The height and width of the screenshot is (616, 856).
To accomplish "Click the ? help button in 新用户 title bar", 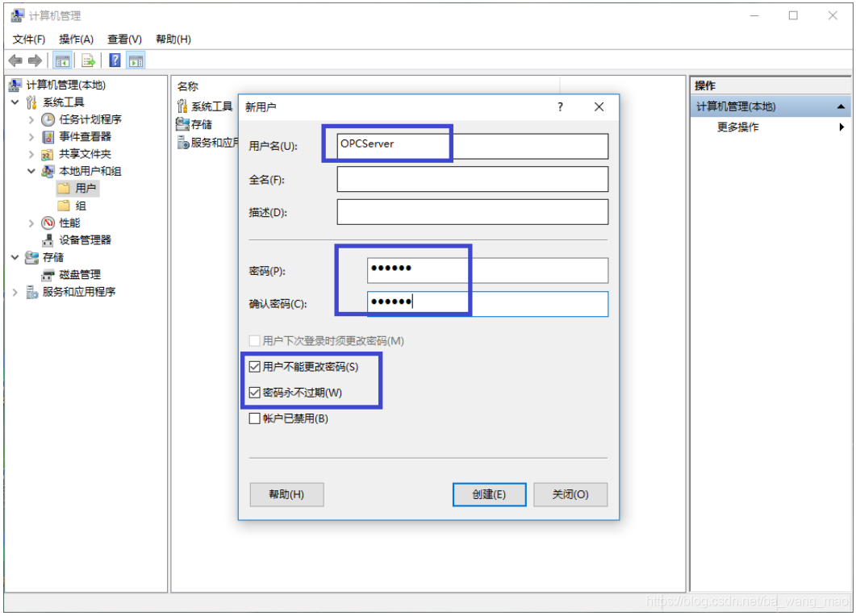I will pos(560,107).
